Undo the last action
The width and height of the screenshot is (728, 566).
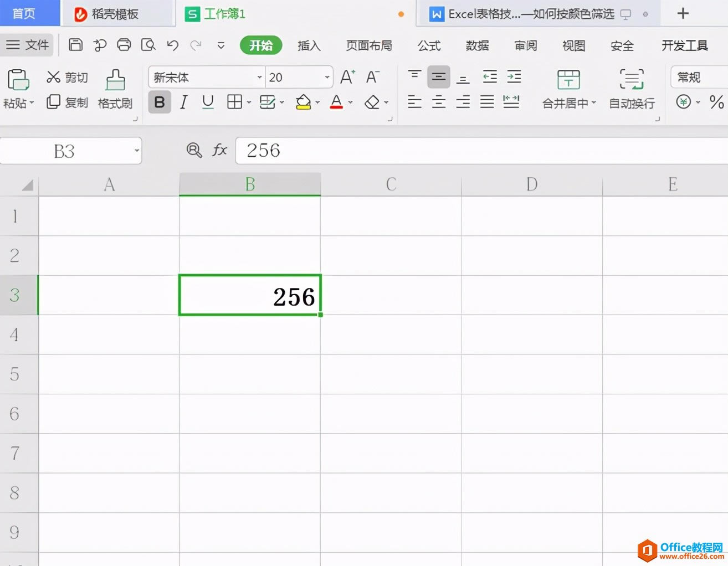[172, 45]
